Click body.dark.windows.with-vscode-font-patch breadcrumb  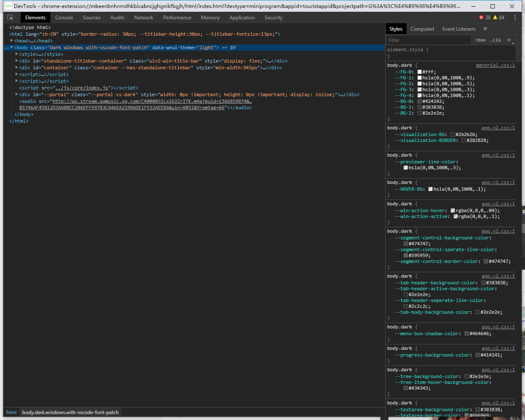point(70,412)
